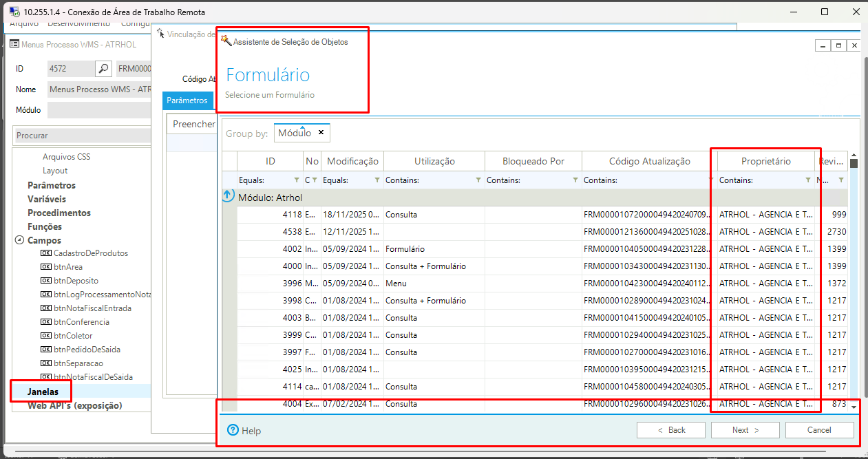Open the Proprietário column filter funnel
The height and width of the screenshot is (459, 868).
click(x=808, y=180)
